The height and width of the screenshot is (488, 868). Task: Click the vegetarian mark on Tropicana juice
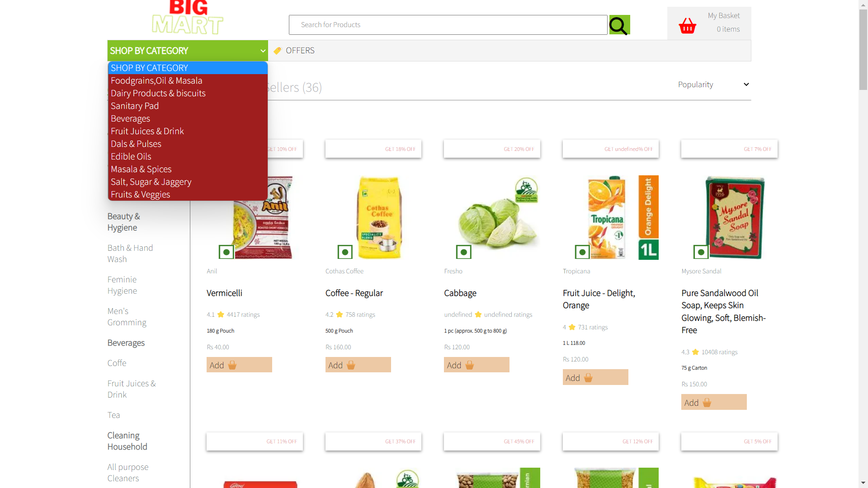pyautogui.click(x=582, y=252)
